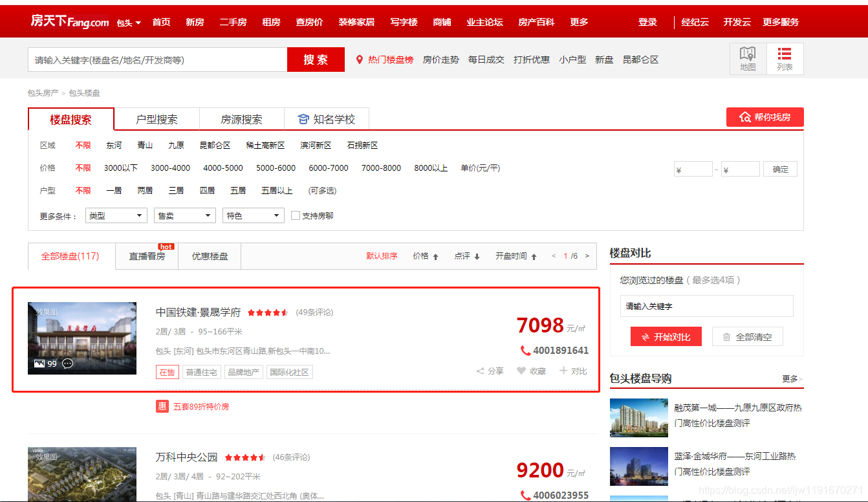Go to previous page arrow
Viewport: 868px width, 502px height.
point(554,256)
